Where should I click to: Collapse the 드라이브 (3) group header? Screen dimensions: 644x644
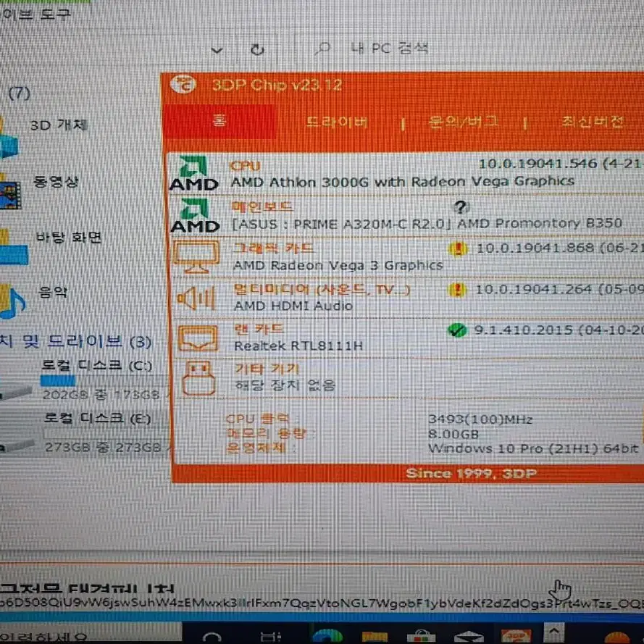75,341
